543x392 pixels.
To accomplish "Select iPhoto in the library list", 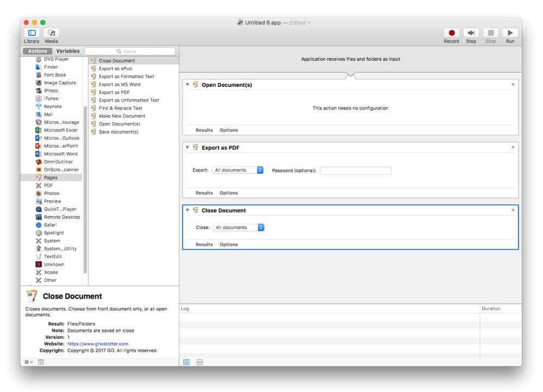I will pyautogui.click(x=51, y=91).
